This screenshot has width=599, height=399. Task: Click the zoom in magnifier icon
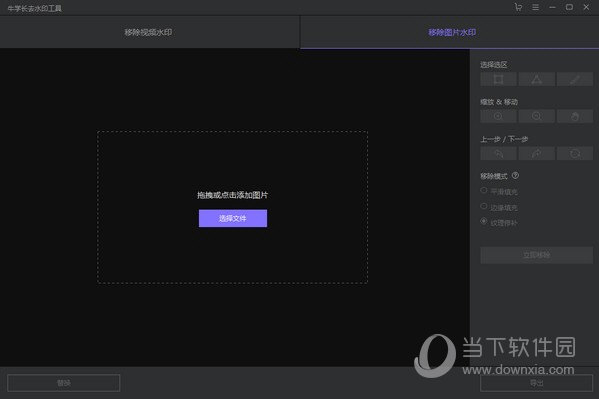(498, 116)
